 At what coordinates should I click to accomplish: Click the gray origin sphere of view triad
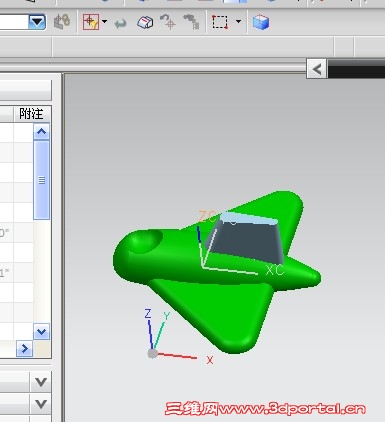click(x=152, y=354)
